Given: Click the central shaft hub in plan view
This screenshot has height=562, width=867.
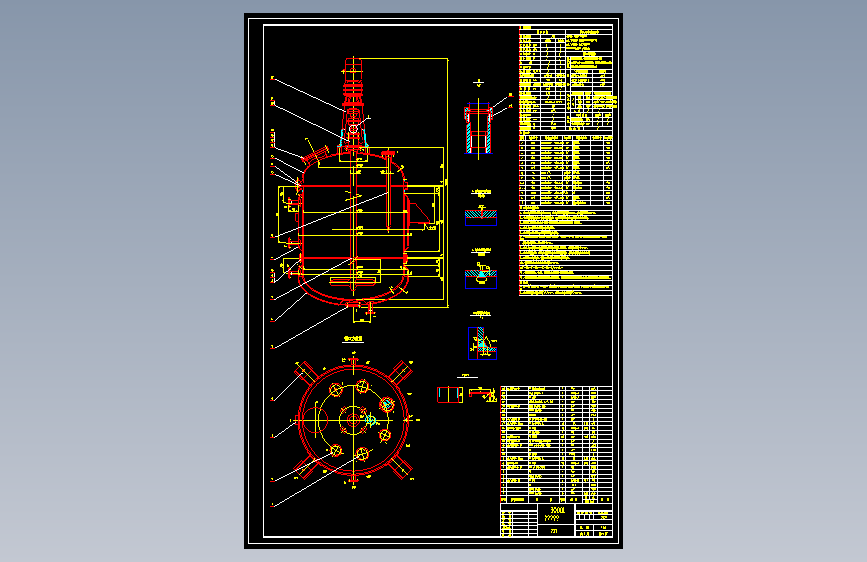Looking at the screenshot, I should coord(353,420).
